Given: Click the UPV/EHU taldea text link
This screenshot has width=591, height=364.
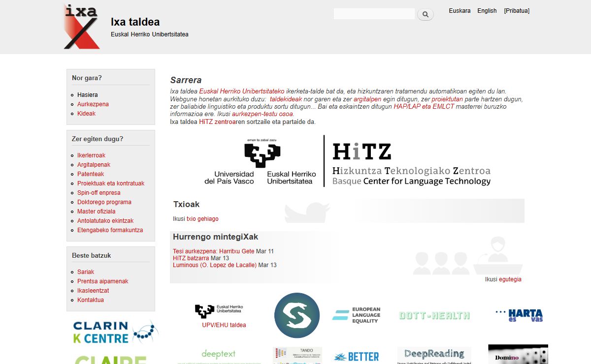Looking at the screenshot, I should click(x=224, y=325).
